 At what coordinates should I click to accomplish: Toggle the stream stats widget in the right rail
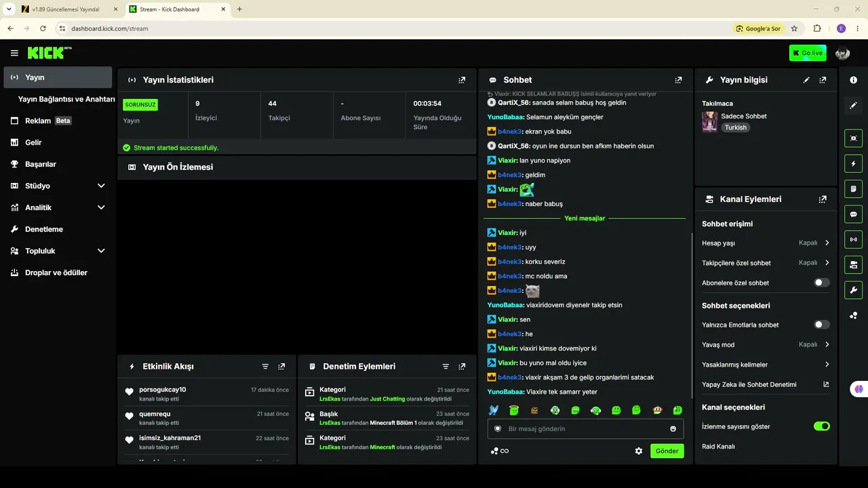click(x=853, y=239)
